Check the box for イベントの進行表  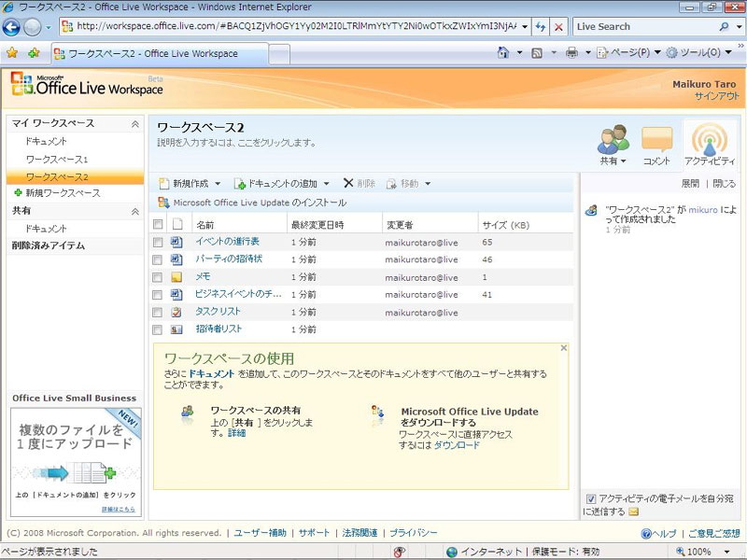pos(157,243)
